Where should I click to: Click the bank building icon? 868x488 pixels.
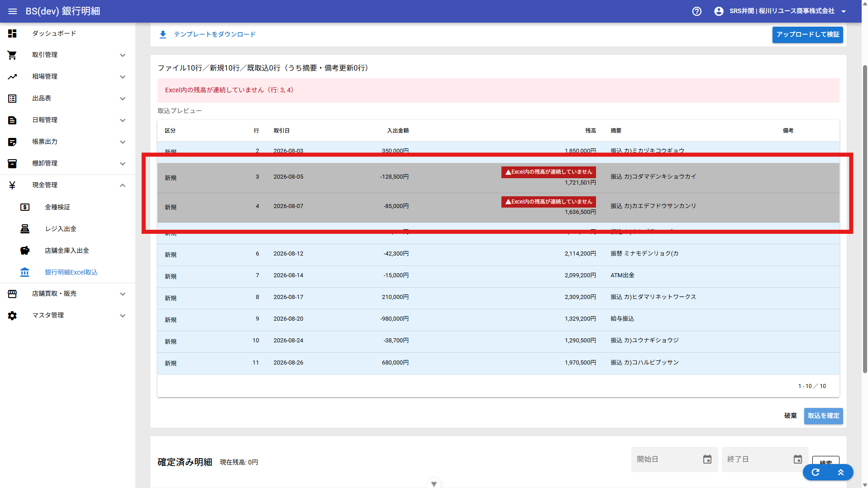[25, 272]
